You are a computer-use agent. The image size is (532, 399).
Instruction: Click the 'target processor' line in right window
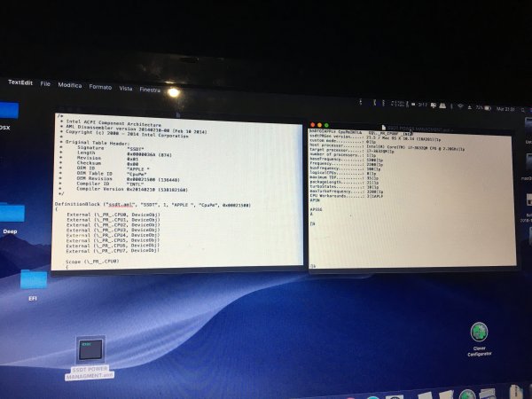352,151
